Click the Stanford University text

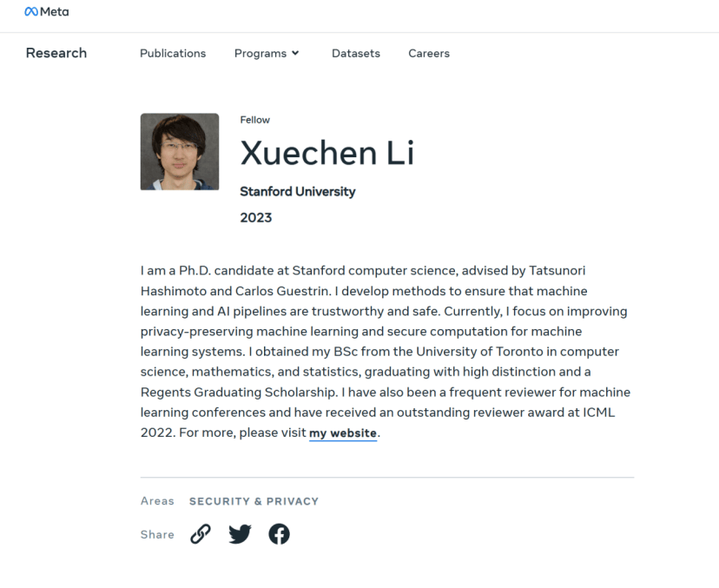pyautogui.click(x=297, y=191)
